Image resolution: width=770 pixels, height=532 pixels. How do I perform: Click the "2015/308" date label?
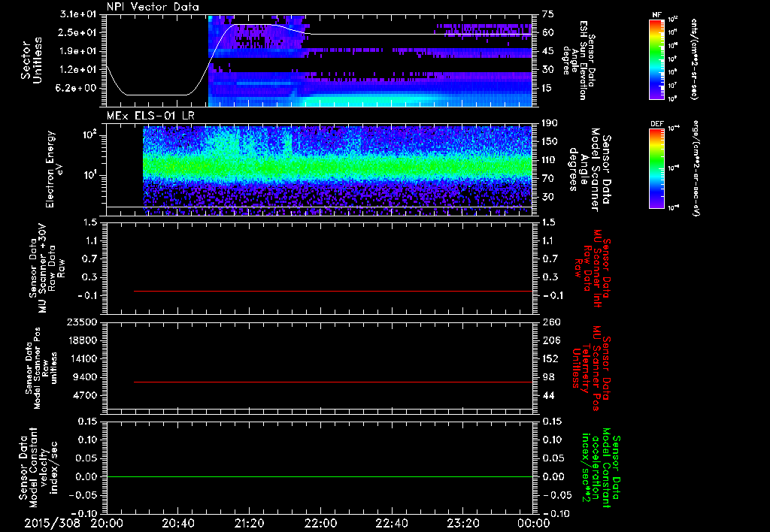click(52, 523)
